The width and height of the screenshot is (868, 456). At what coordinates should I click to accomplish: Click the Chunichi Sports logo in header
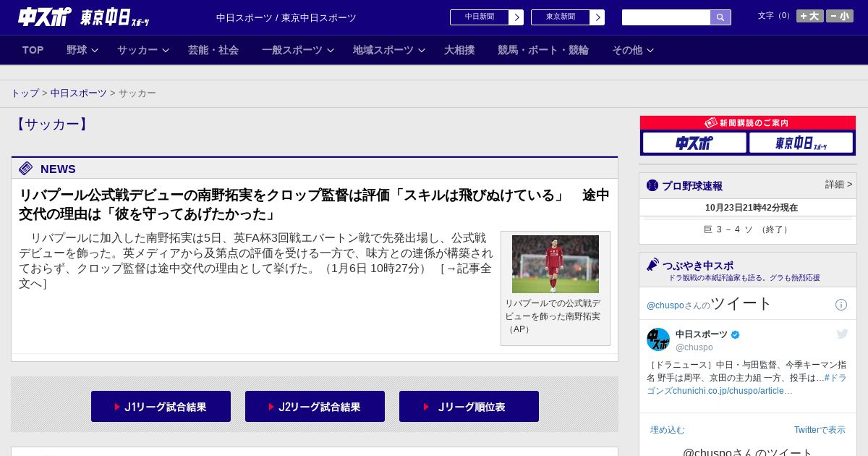pos(45,17)
